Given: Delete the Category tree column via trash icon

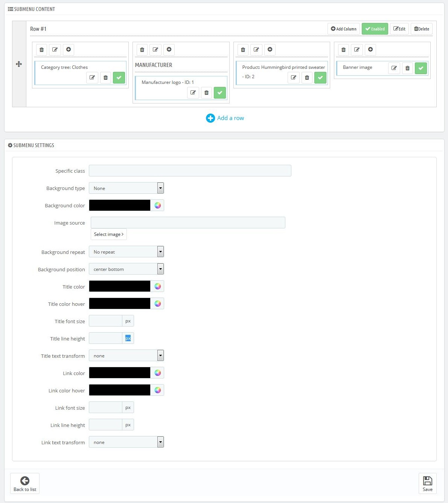Looking at the screenshot, I should [42, 50].
